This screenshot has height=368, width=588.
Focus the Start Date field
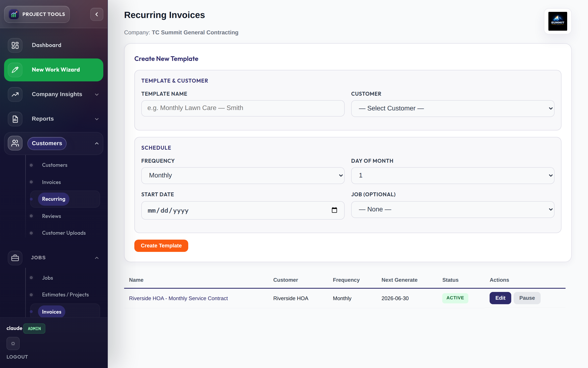243,210
